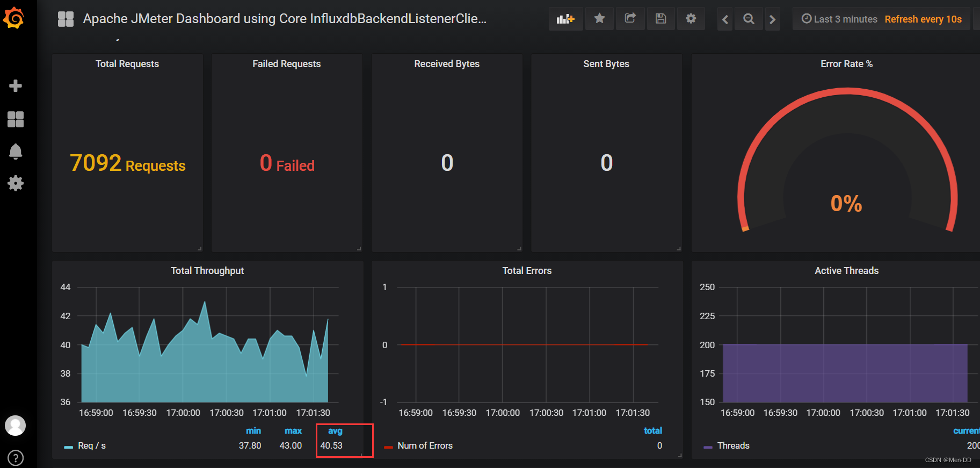This screenshot has width=980, height=468.
Task: Open the dashboard title dropdown
Action: coord(285,19)
